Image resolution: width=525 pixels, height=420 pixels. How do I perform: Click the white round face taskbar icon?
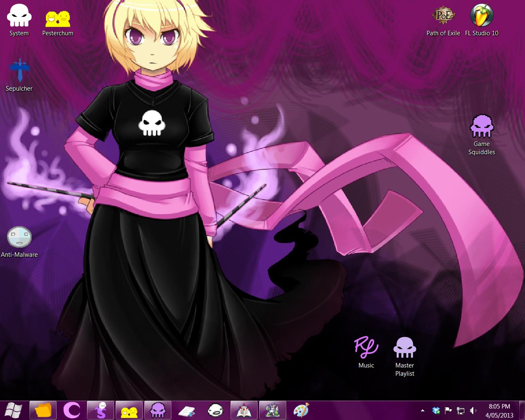(215, 410)
